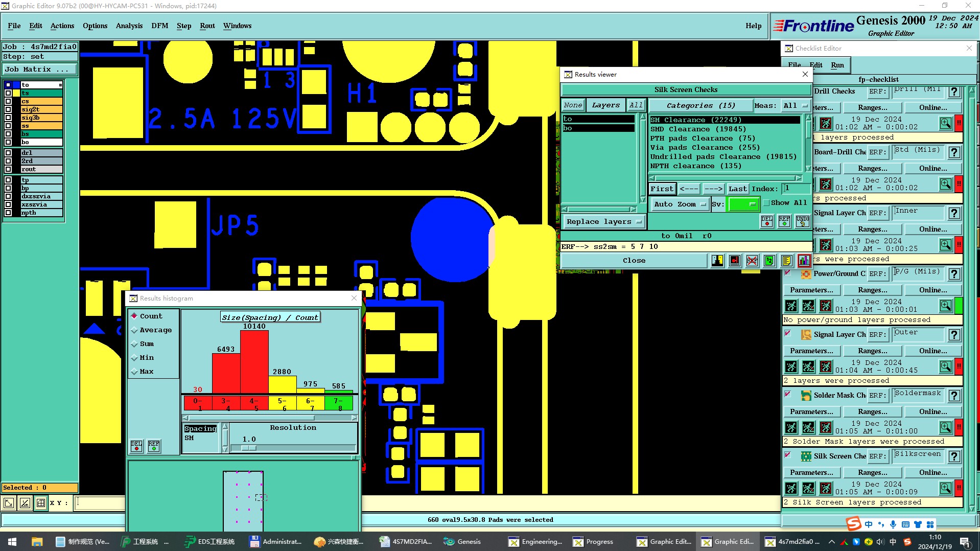Viewport: 980px width, 551px height.
Task: Click the X Y coordinate input field
Action: [100, 503]
